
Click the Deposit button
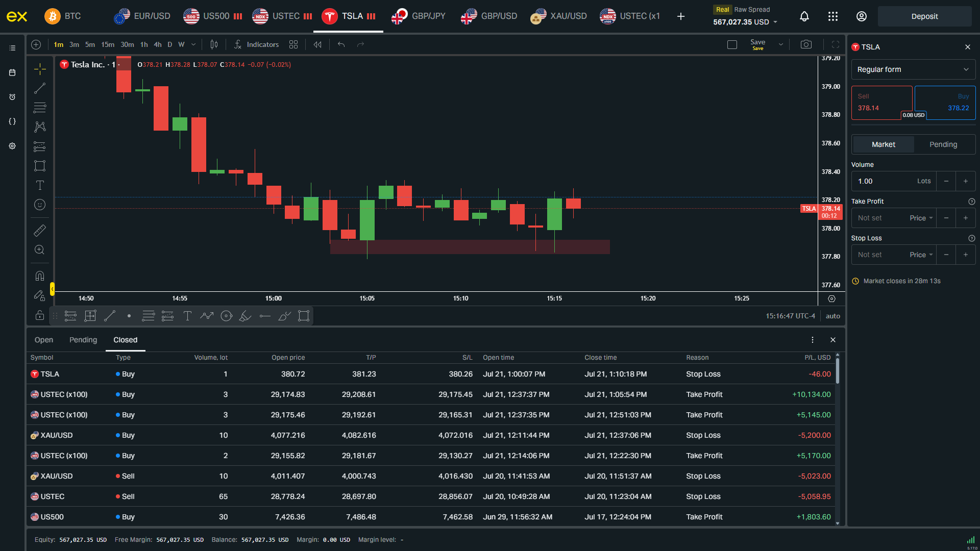[924, 16]
